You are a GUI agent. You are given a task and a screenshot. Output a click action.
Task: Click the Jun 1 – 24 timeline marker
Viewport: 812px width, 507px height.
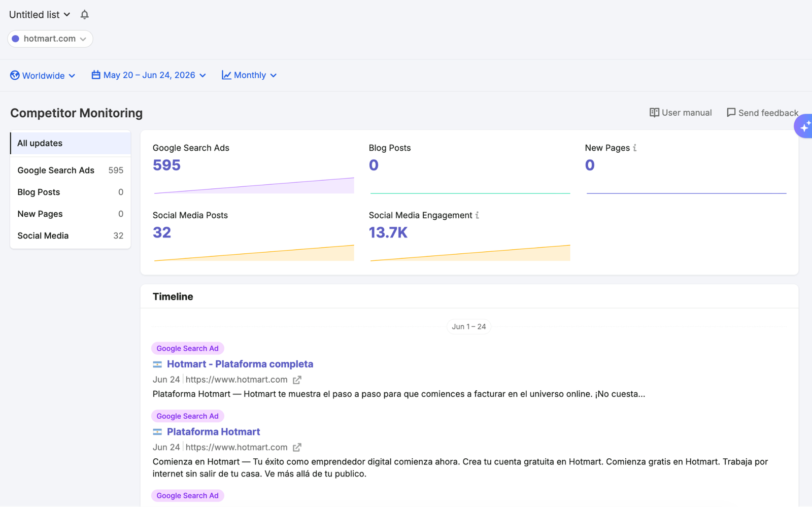tap(469, 326)
